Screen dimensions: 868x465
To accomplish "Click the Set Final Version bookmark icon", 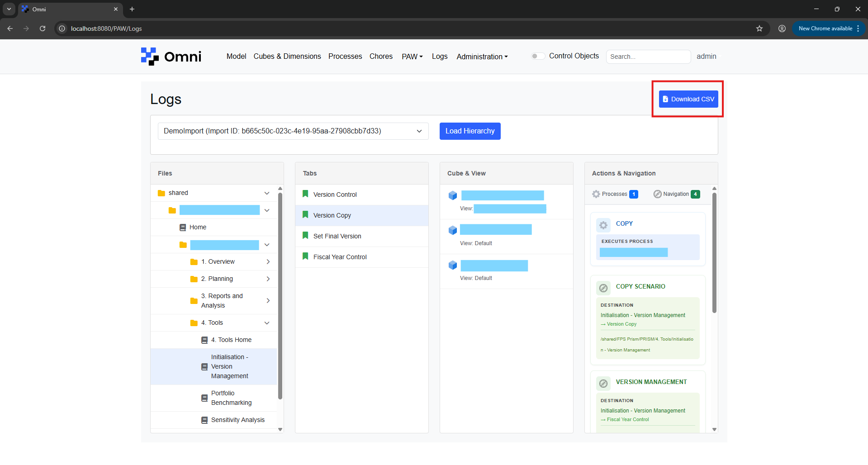I will click(305, 236).
